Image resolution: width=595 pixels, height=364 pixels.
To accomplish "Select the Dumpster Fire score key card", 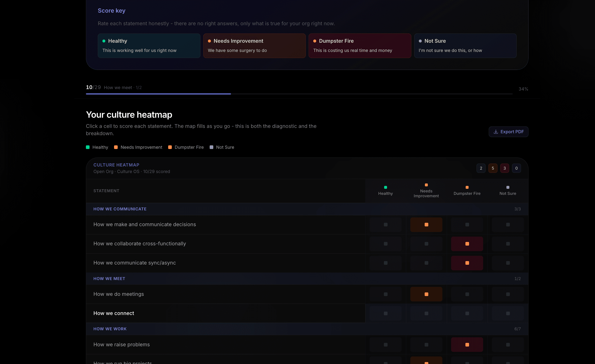I will pos(360,46).
